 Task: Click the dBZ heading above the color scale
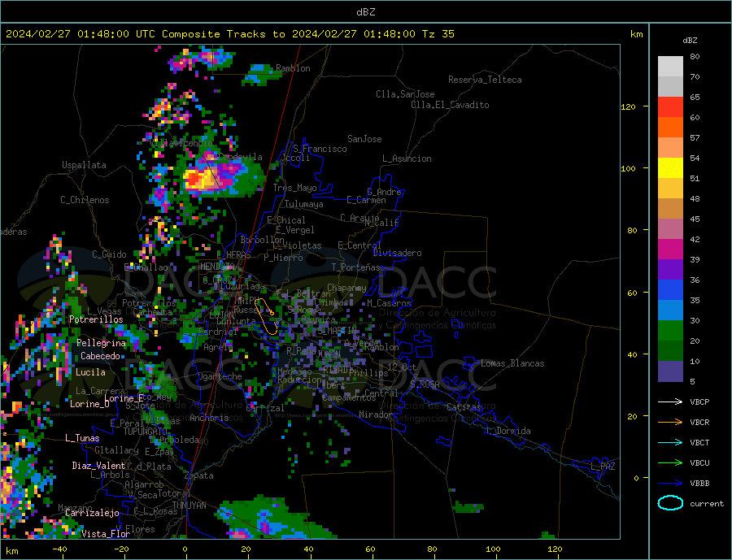pyautogui.click(x=690, y=41)
